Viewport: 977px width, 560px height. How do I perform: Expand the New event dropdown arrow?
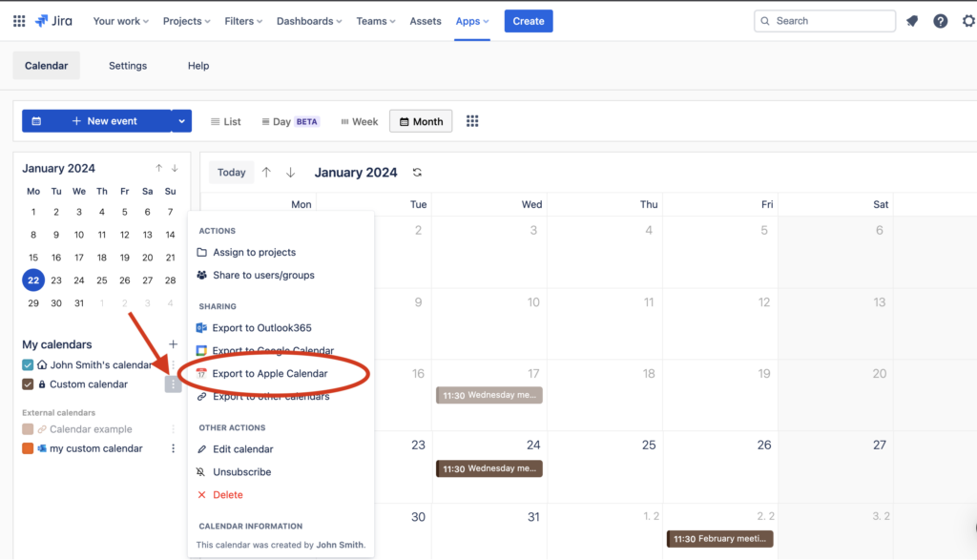click(x=181, y=121)
